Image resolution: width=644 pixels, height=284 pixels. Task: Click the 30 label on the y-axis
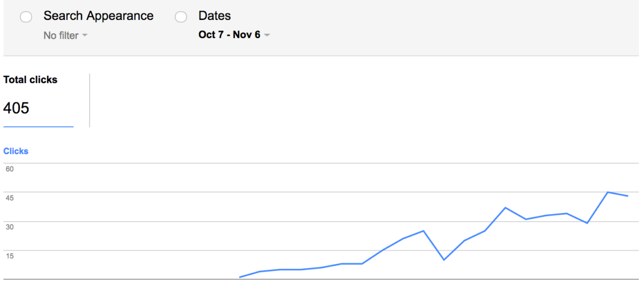pos(10,227)
